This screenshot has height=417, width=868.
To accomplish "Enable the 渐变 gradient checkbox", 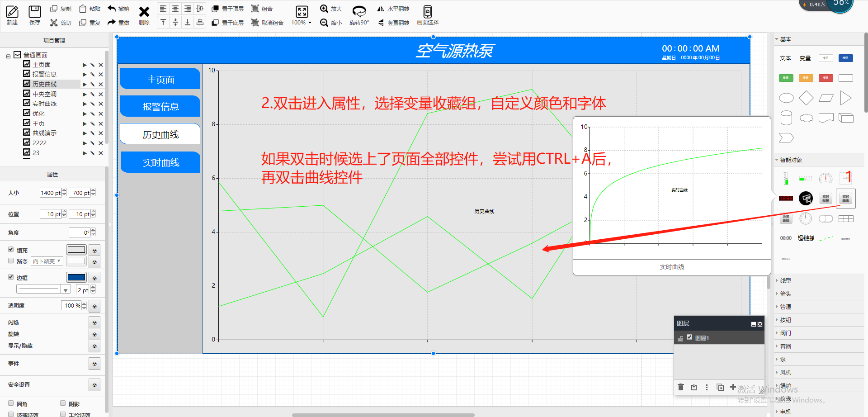I will pyautogui.click(x=11, y=261).
